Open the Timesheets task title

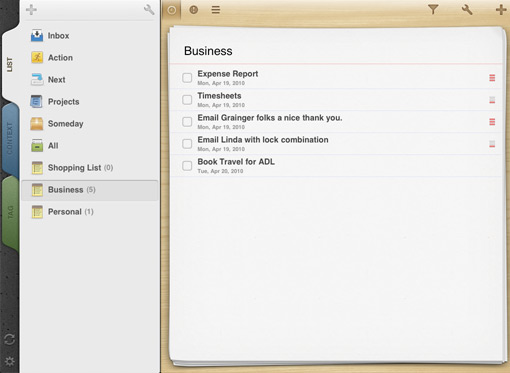(x=219, y=96)
